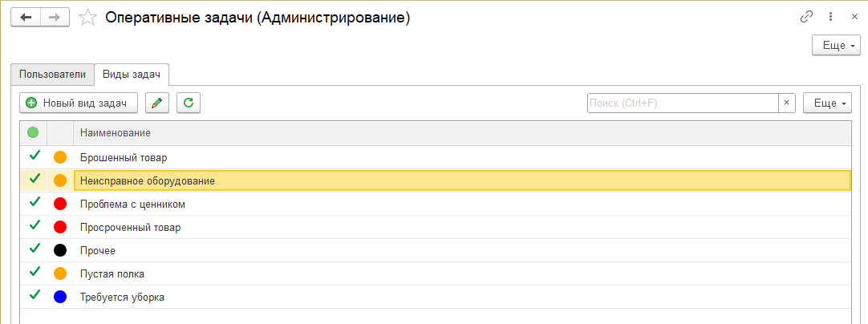Add form to favorites with star icon

click(87, 18)
